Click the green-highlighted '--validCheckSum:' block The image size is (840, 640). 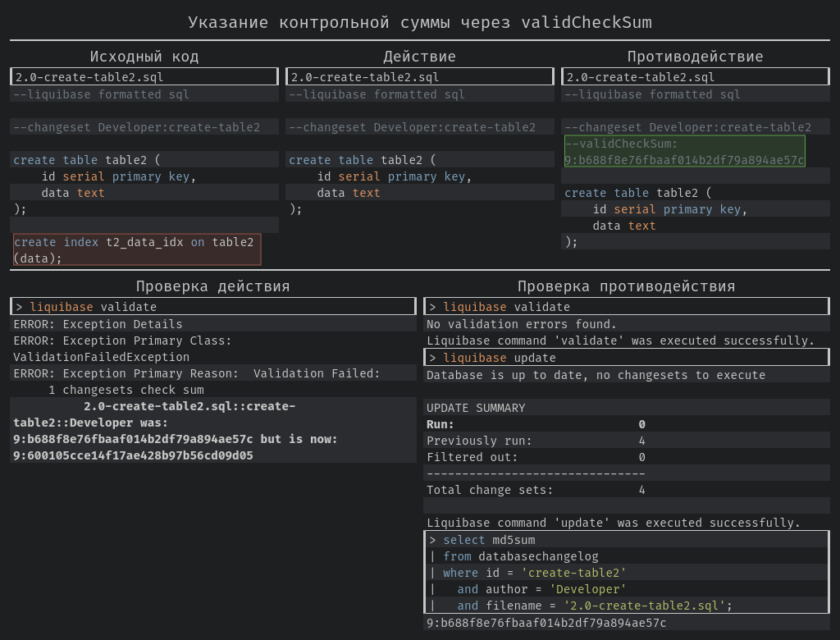pos(685,151)
